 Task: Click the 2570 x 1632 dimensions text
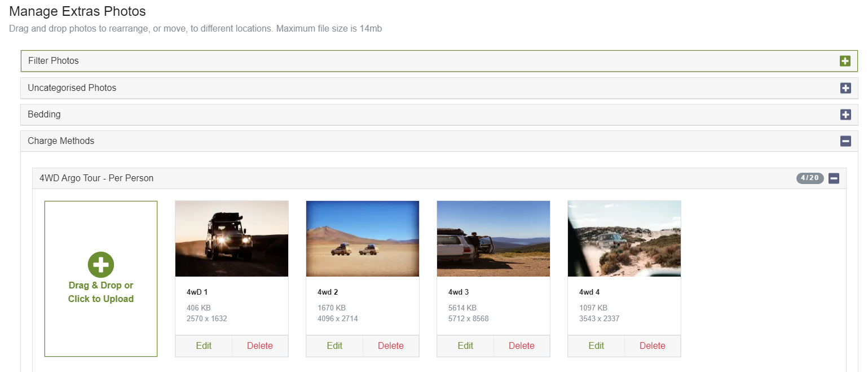coord(207,319)
